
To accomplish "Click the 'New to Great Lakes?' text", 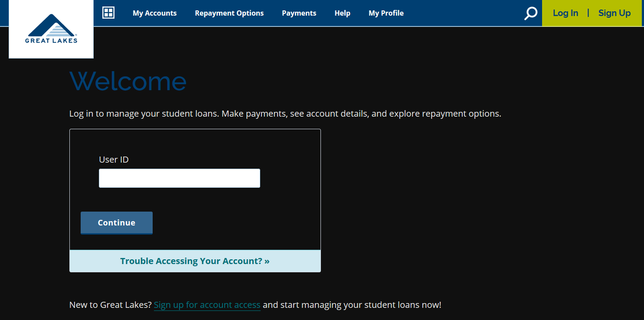I will 111,305.
